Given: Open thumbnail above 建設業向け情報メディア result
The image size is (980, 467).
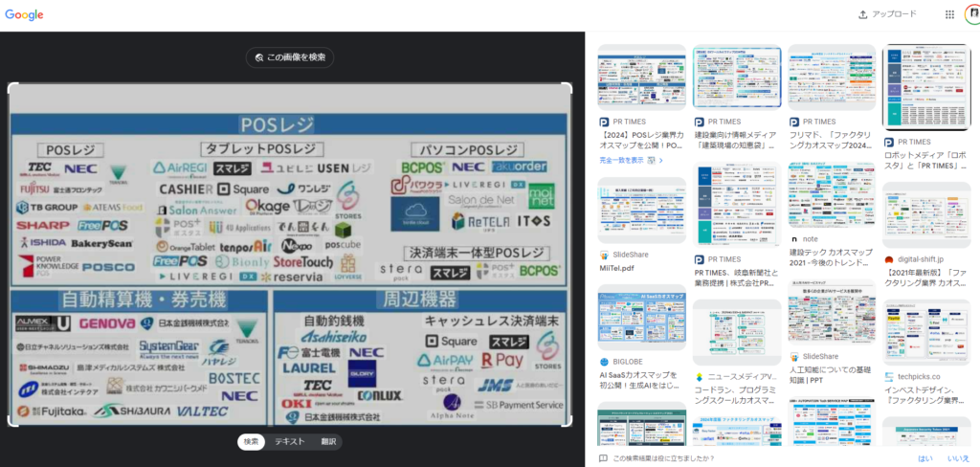Looking at the screenshot, I should 737,78.
